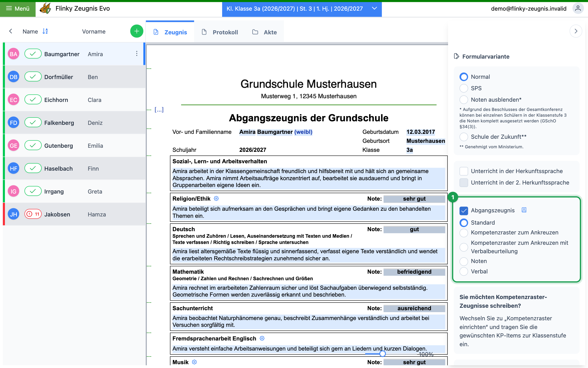Click the GE avatar of Gutenberg
Screen dimensions: 588x368
(x=13, y=146)
